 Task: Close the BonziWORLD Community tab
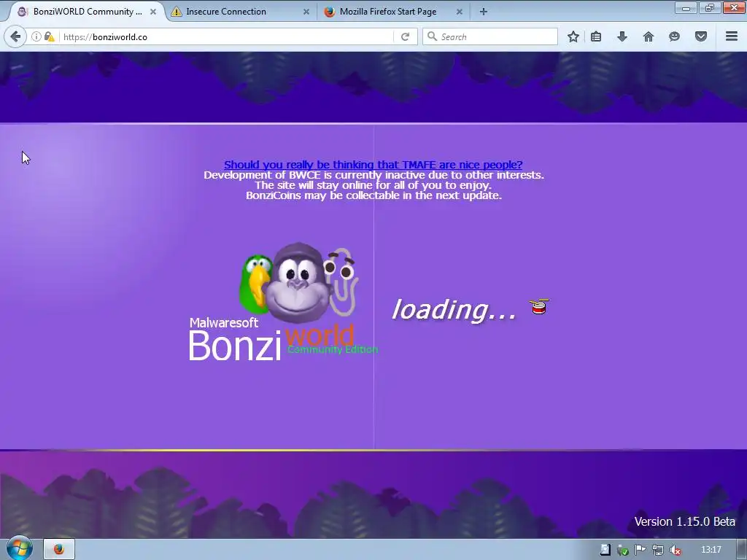click(153, 12)
